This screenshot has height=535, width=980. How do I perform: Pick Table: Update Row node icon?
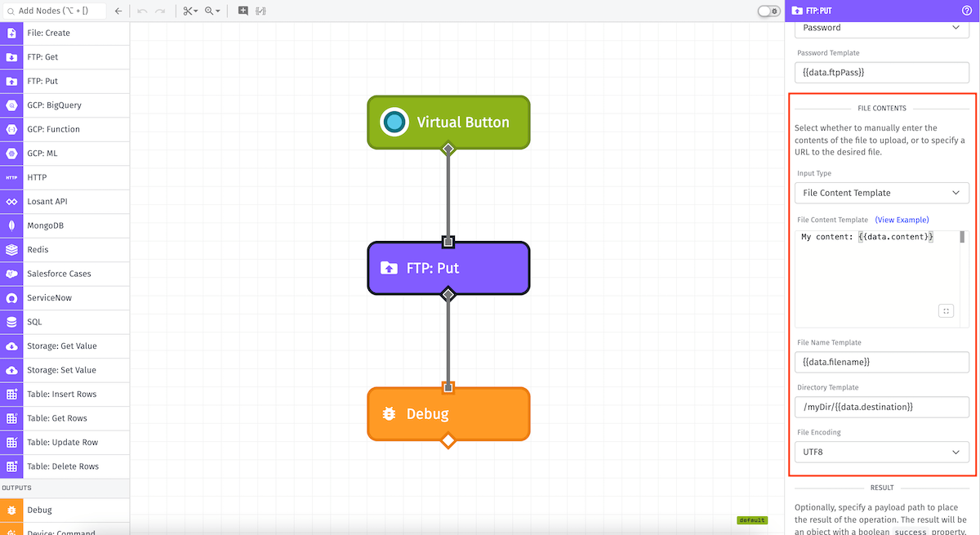pos(11,443)
